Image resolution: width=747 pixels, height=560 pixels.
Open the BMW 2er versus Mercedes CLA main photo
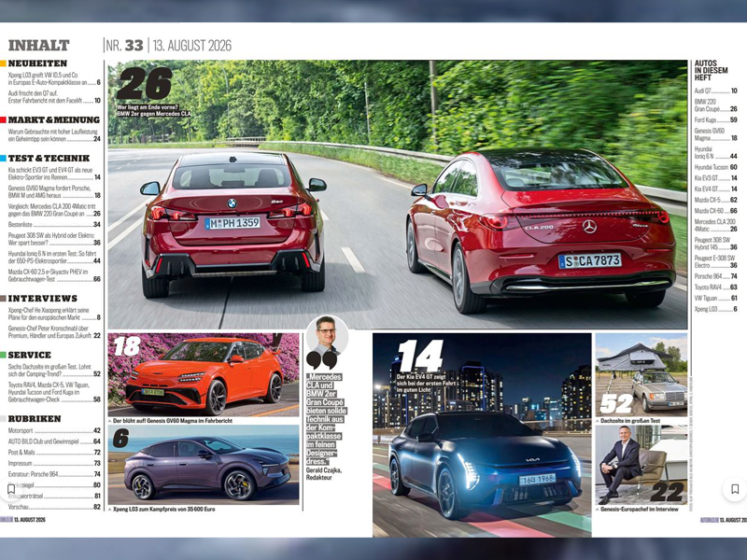398,194
